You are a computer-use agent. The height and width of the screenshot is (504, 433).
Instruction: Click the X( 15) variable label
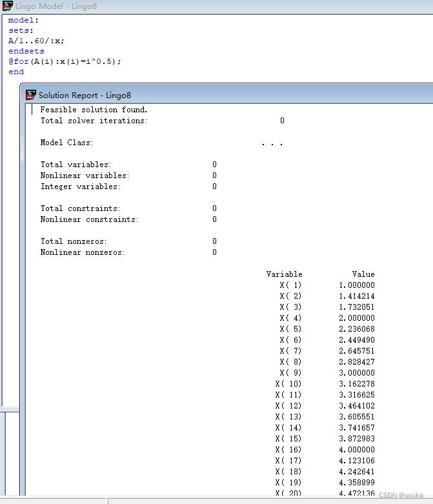coord(288,438)
